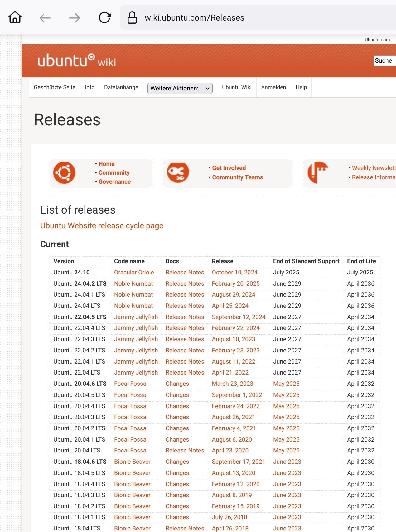Click the October 10, 2024 release link
Screen dimensions: 396x532
[x=235, y=272]
